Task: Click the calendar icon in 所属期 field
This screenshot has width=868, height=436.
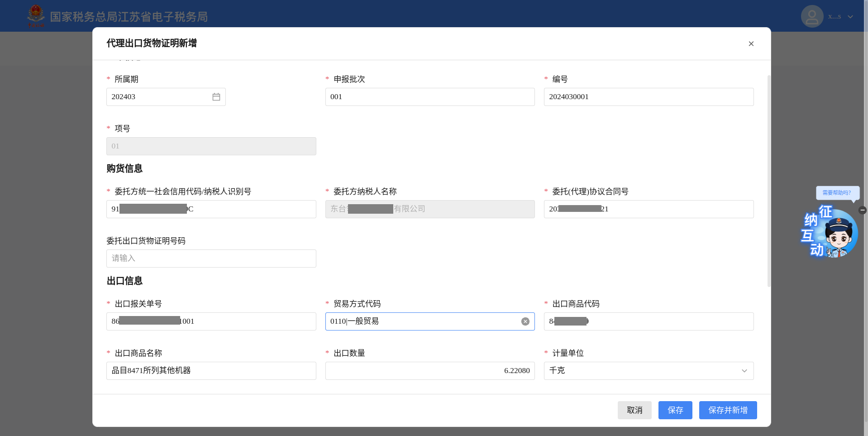Action: 216,97
